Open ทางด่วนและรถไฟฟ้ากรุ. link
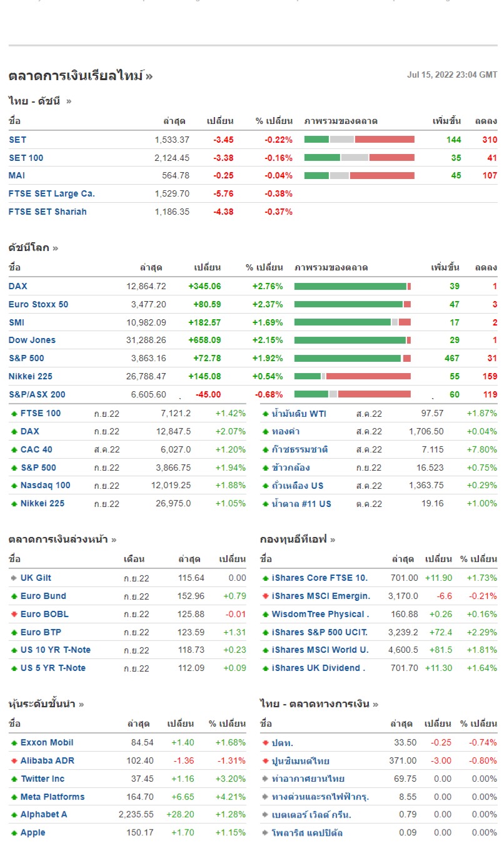This screenshot has width=504, height=845. [x=321, y=797]
